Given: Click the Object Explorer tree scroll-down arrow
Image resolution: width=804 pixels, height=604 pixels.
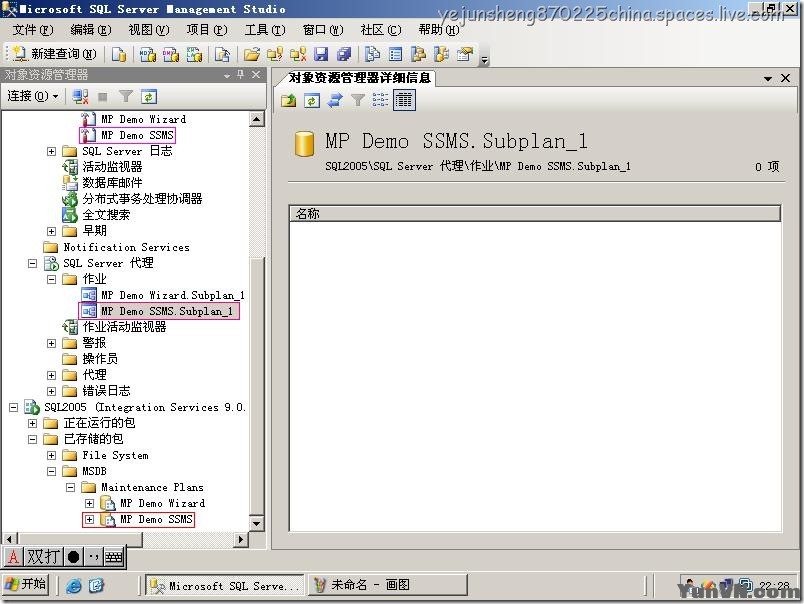Looking at the screenshot, I should coord(257,524).
